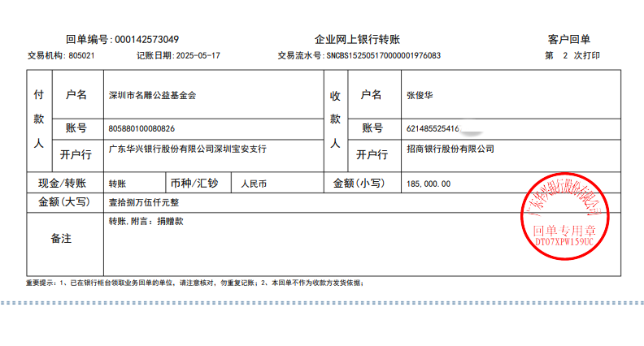
Task: Select amount in words 壹拾捌万伍仟元整
Action: pos(144,202)
